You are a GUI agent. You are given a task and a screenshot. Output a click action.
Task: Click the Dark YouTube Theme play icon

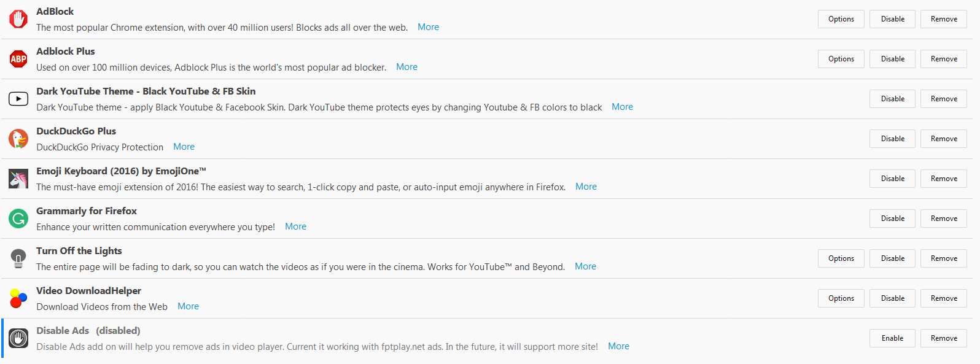(x=18, y=99)
